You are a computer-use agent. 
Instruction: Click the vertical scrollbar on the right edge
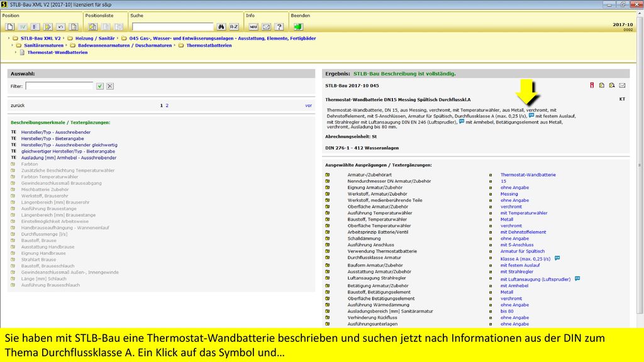click(640, 164)
